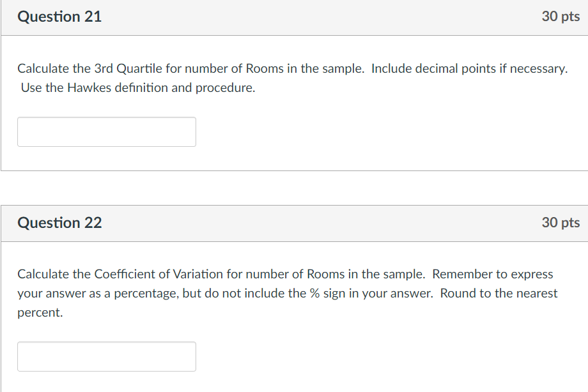Viewport: 588px width, 392px height.
Task: Click the phrase "Coefficient of Variation"
Action: [158, 274]
